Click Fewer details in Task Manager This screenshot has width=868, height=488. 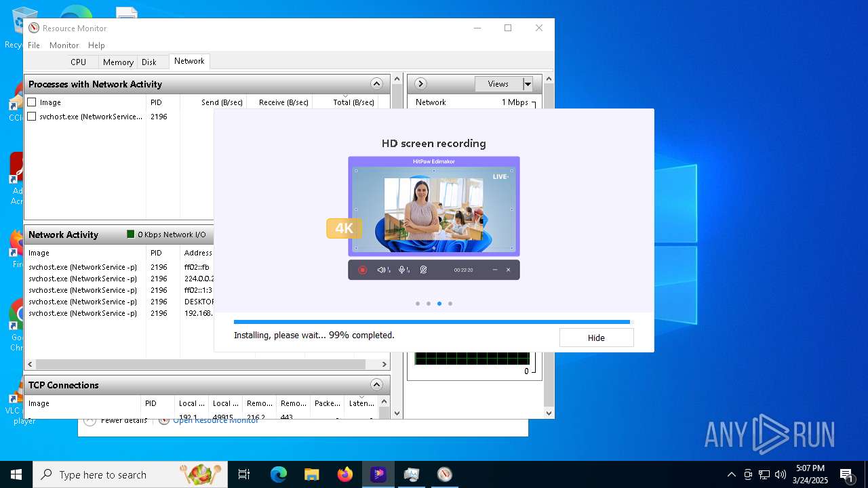[124, 421]
